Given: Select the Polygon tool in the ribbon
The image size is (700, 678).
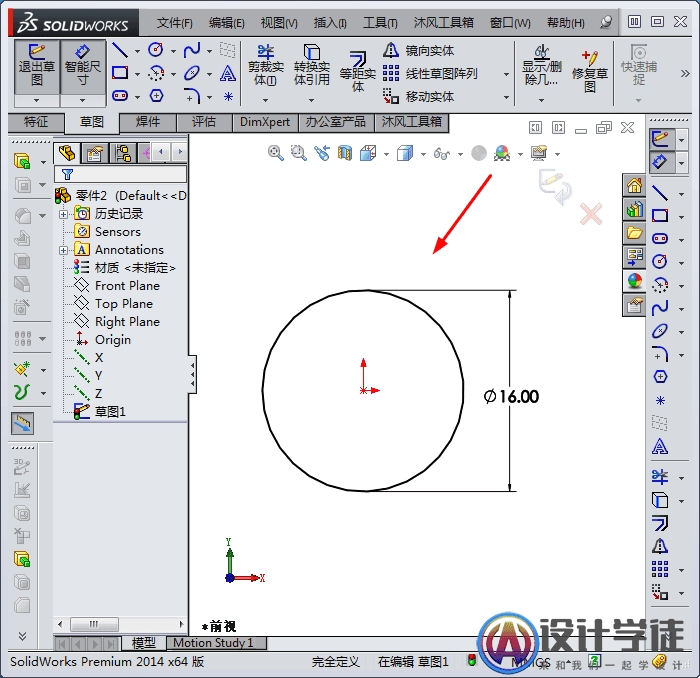Looking at the screenshot, I should 156,96.
